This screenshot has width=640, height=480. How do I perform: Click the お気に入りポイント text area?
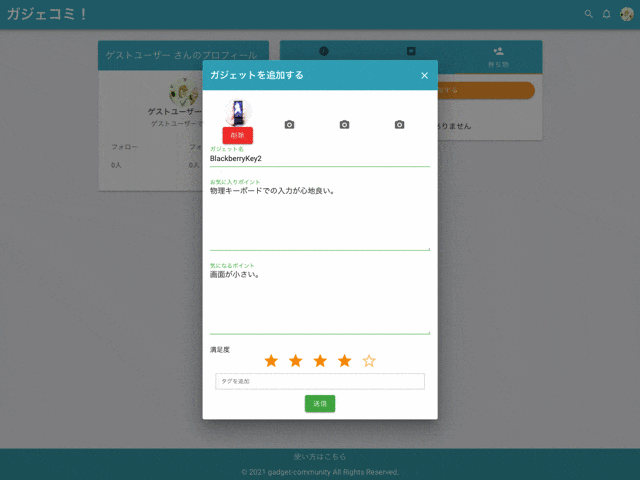point(320,218)
